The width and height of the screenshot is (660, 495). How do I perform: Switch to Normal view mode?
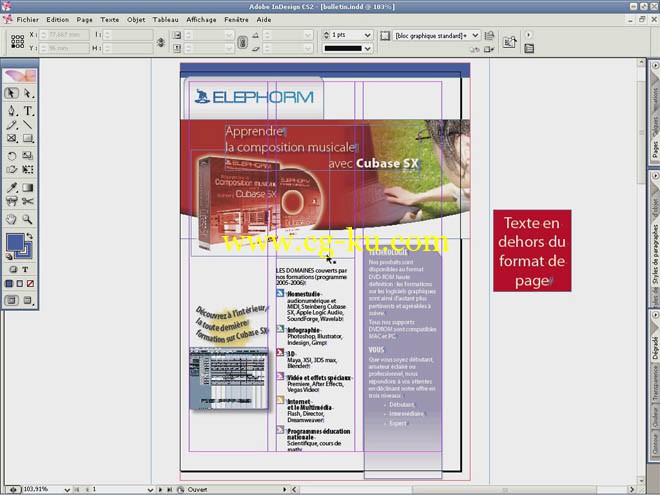(x=12, y=301)
